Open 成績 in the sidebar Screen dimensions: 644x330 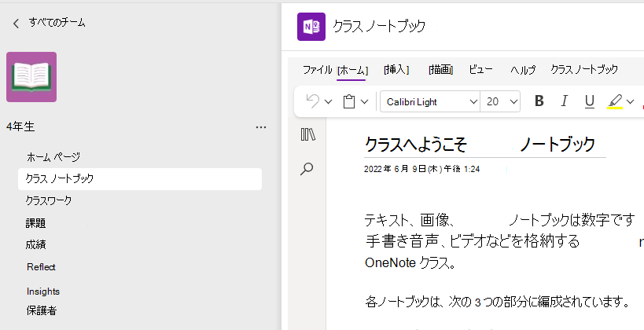(35, 245)
